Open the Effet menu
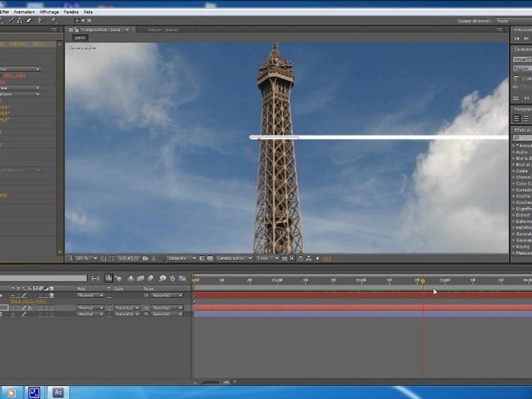 (x=4, y=12)
